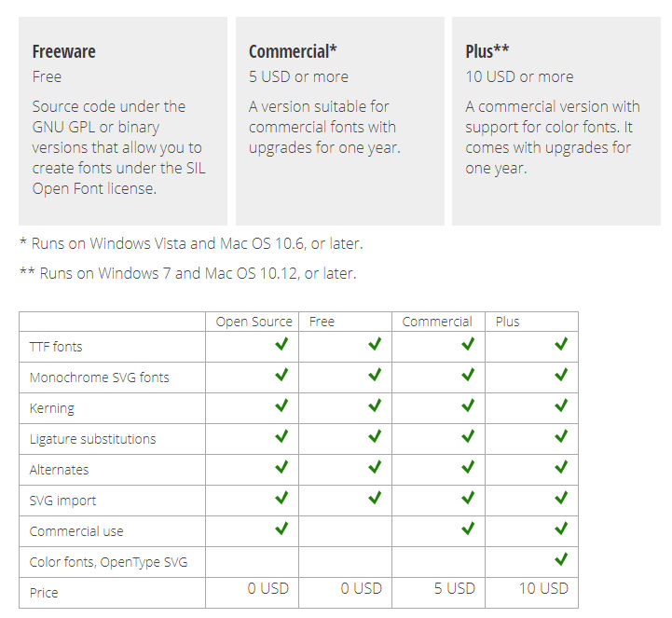672x618 pixels.
Task: Click the Free checkmark for SVG import
Action: tap(375, 499)
